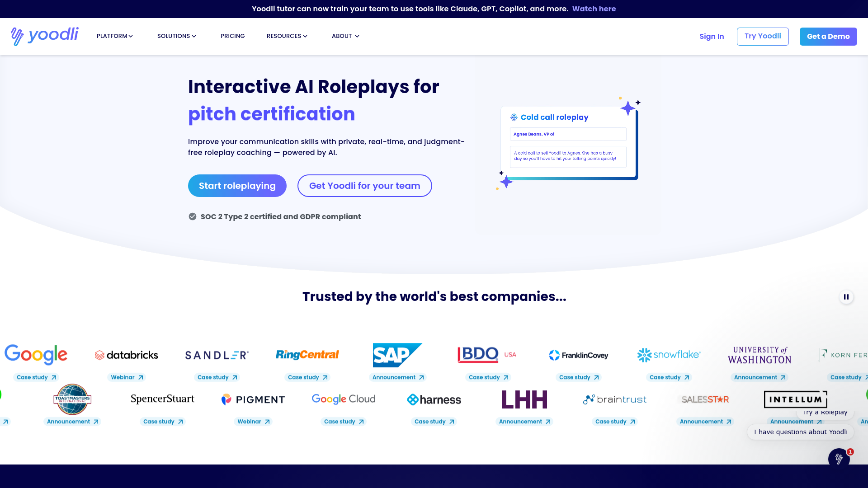Click the Sign In link

(x=712, y=37)
